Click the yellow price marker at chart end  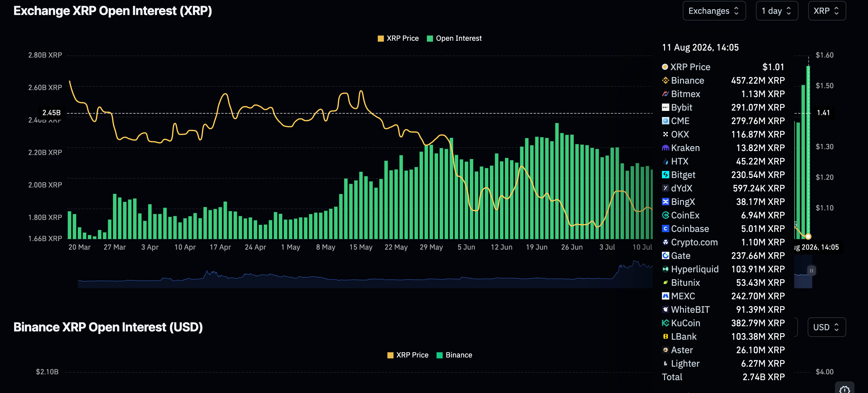coord(808,236)
